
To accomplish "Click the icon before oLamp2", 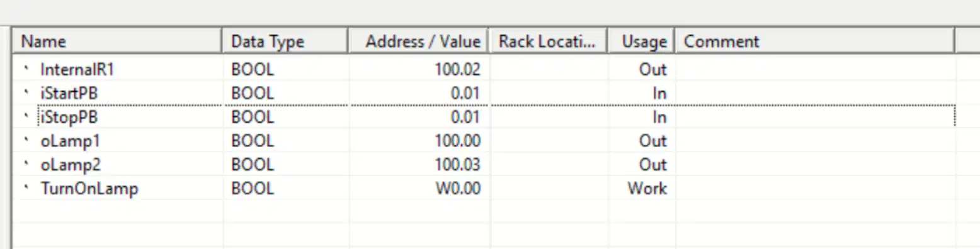I will coord(27,164).
